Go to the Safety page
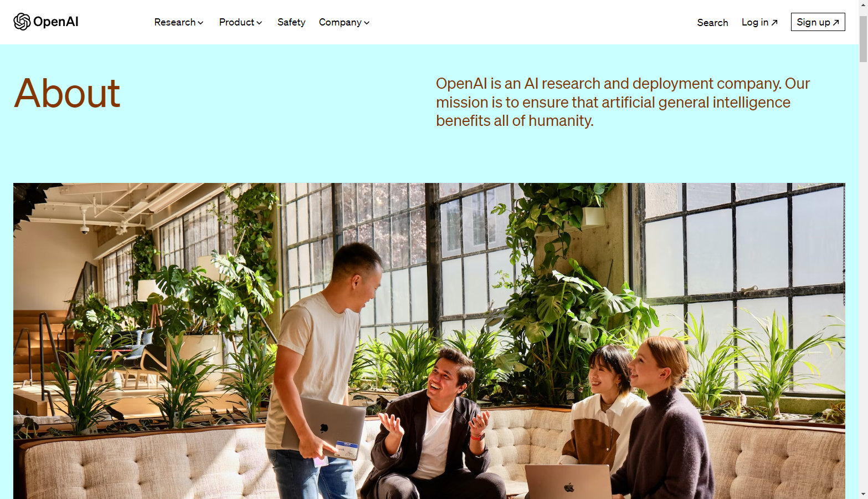The height and width of the screenshot is (499, 868). (291, 22)
